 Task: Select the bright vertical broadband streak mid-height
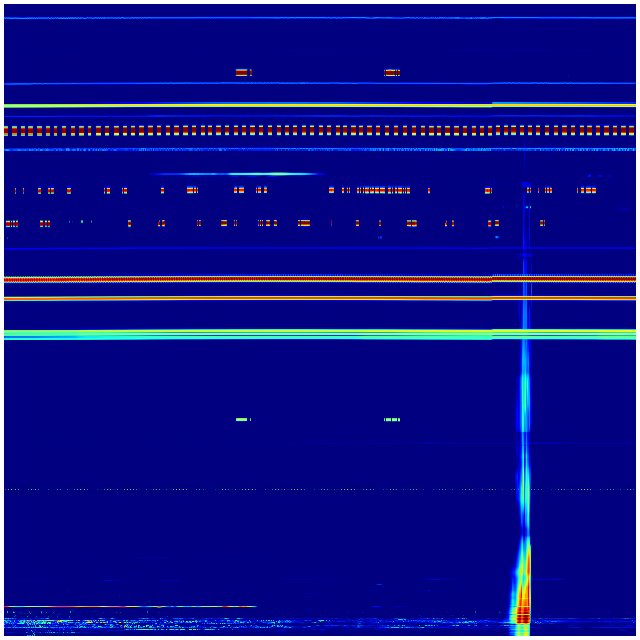tap(524, 390)
